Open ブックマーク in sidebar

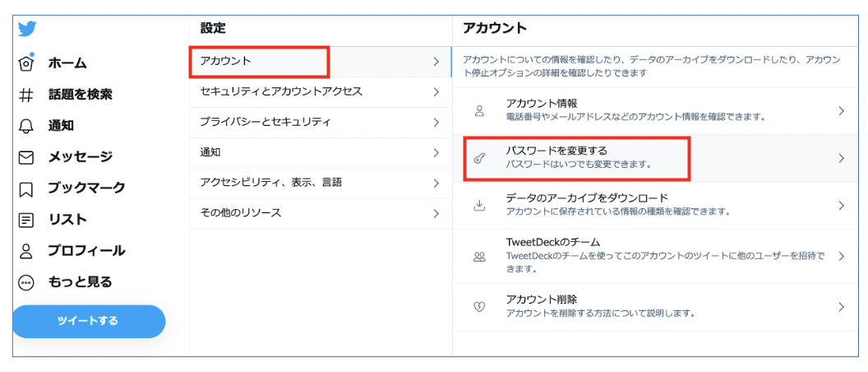point(87,188)
